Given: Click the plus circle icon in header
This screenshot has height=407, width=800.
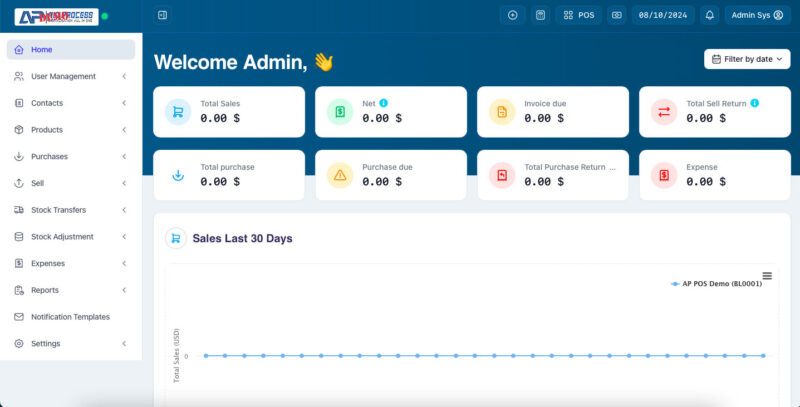Looking at the screenshot, I should click(x=512, y=15).
